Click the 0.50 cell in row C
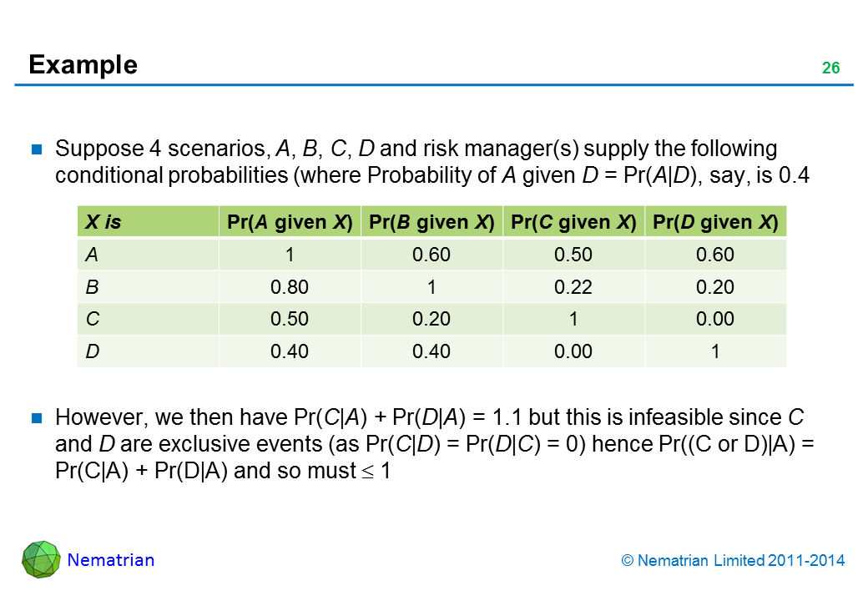 click(x=290, y=319)
